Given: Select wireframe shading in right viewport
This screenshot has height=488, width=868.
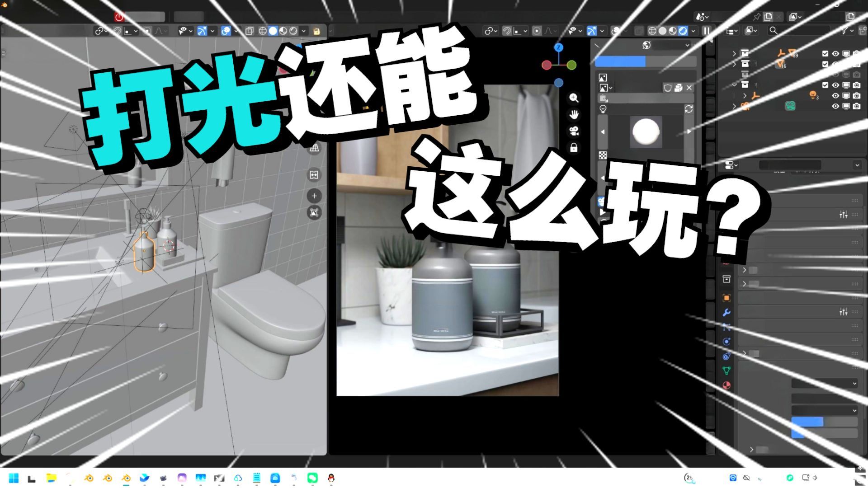Looking at the screenshot, I should (652, 31).
